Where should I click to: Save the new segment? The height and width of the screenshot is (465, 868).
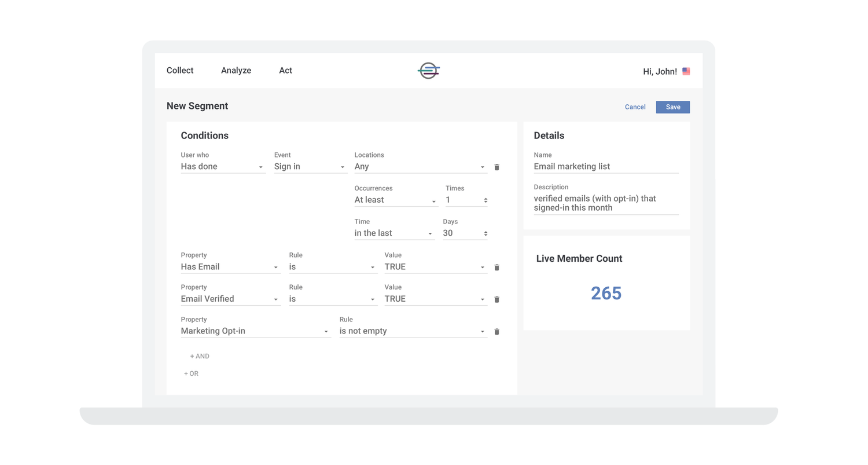(x=672, y=107)
